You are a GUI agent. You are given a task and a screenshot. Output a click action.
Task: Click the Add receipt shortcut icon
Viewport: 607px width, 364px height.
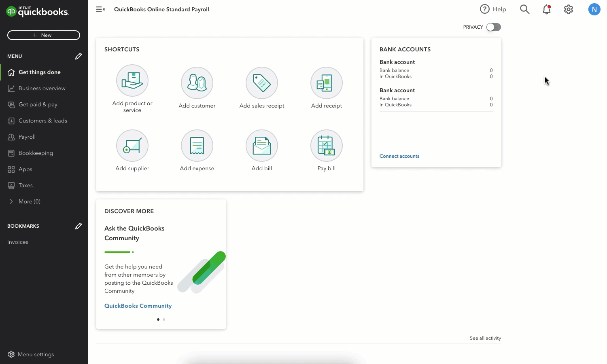pos(327,83)
